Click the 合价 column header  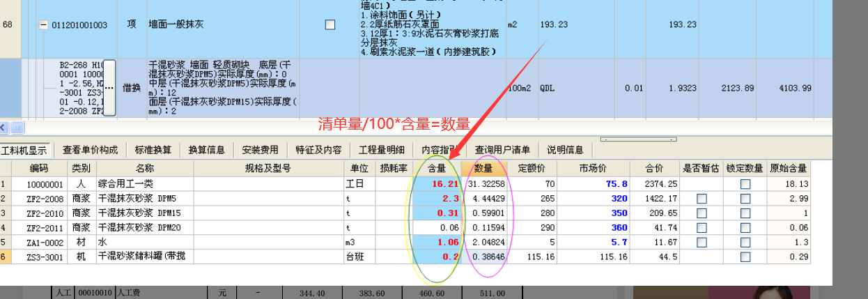pos(654,169)
